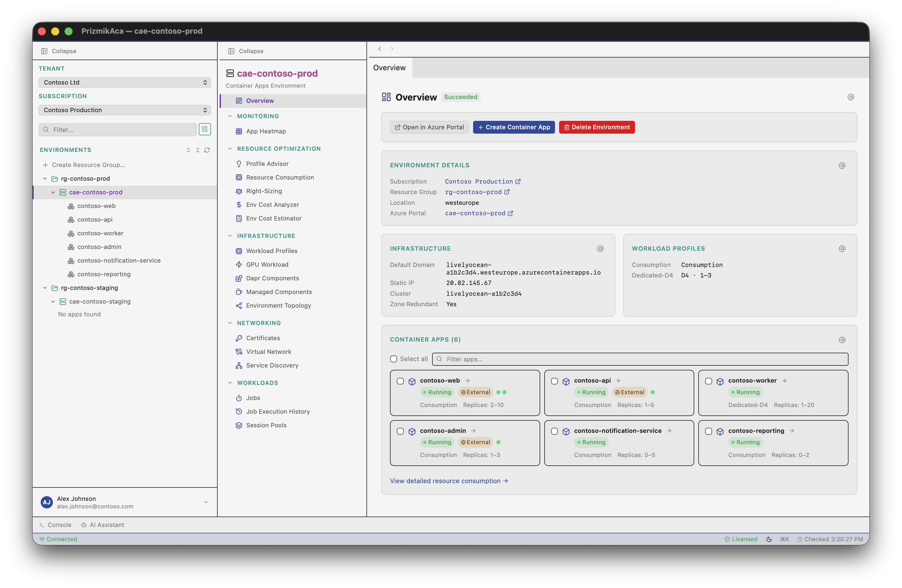The width and height of the screenshot is (902, 588).
Task: Navigate back with the left arrow
Action: pos(380,49)
